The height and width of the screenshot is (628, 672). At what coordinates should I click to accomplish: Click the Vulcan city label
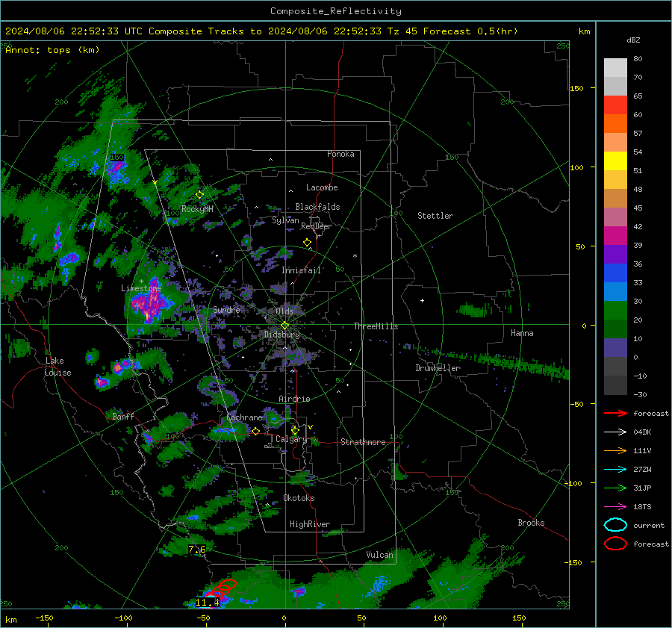pyautogui.click(x=379, y=555)
